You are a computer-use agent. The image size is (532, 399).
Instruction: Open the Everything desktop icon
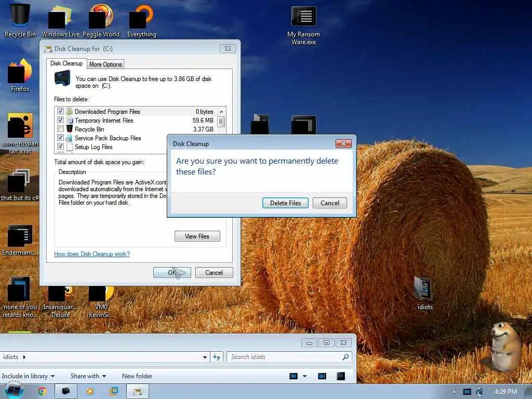point(141,20)
